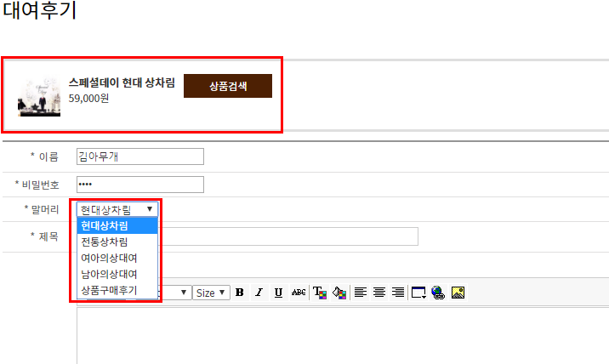Toggle underline formatting
Viewport: 609px width, 364px height.
(x=278, y=293)
